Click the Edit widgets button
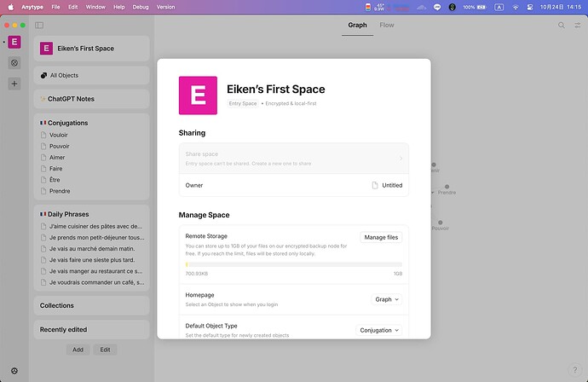The width and height of the screenshot is (588, 382). pyautogui.click(x=105, y=350)
